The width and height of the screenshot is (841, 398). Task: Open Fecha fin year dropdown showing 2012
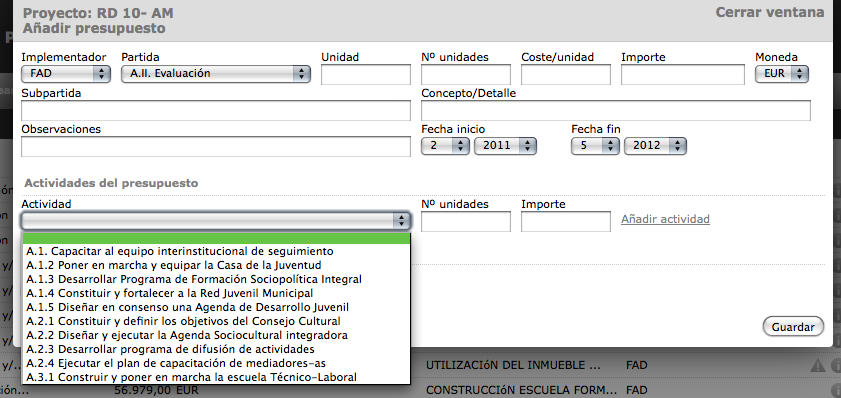point(655,145)
